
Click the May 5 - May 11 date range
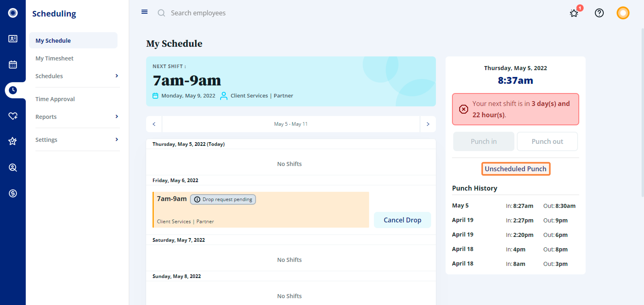(291, 124)
